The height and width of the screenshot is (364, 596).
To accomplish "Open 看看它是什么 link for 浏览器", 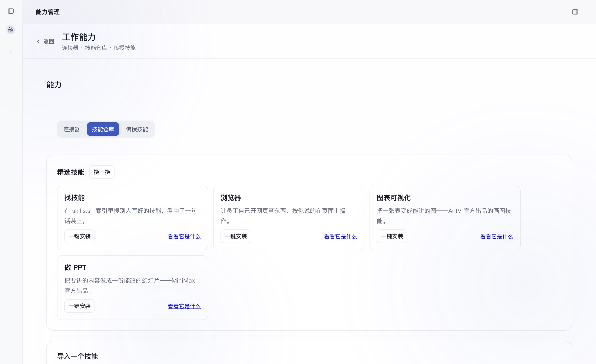I will click(x=340, y=236).
